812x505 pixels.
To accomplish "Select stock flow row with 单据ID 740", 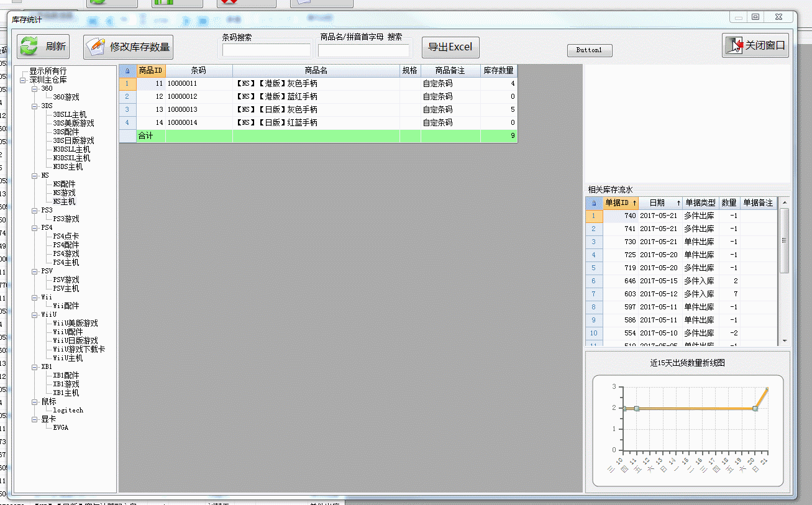I will tap(681, 216).
